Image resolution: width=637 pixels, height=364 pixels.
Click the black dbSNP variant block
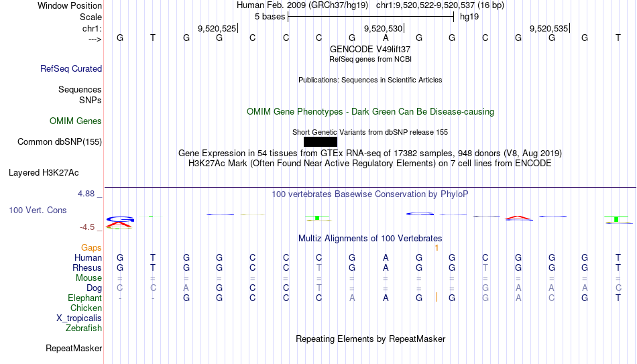click(x=320, y=142)
